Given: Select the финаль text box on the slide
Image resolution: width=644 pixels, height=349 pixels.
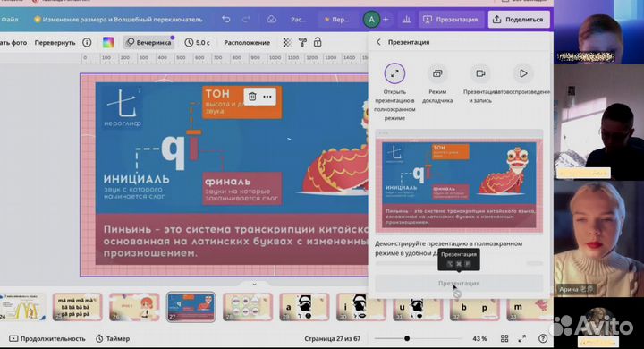Looking at the screenshot, I should [242, 188].
